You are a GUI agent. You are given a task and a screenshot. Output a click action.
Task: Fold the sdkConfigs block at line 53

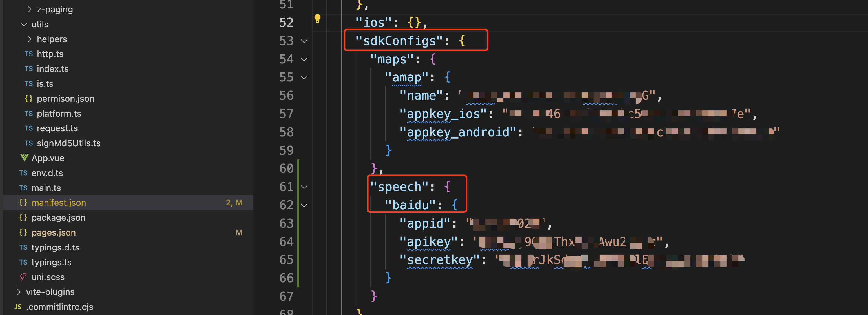tap(304, 41)
